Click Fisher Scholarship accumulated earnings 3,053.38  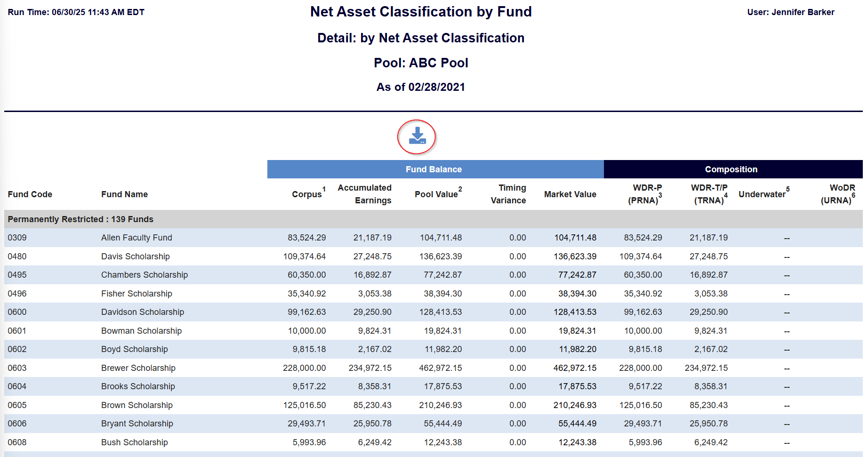375,294
